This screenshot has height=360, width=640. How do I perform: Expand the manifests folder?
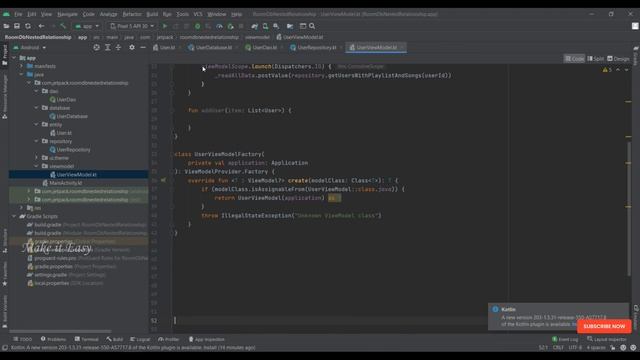22,66
